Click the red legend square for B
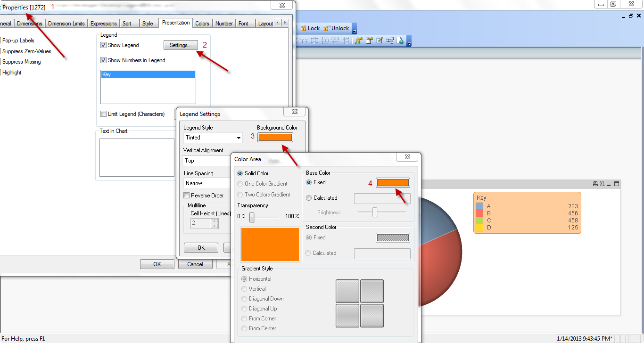The height and width of the screenshot is (343, 644). [479, 213]
